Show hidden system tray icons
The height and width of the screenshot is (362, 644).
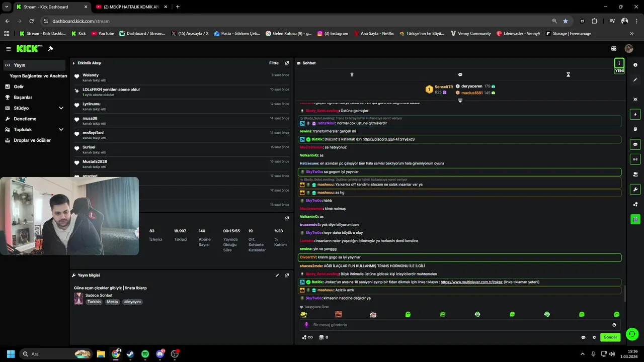[583, 354]
